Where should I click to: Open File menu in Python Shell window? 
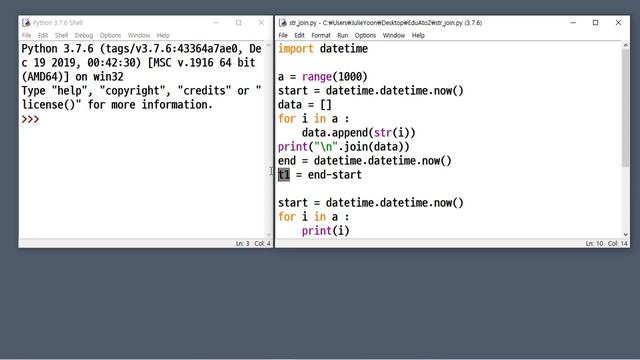pyautogui.click(x=27, y=36)
